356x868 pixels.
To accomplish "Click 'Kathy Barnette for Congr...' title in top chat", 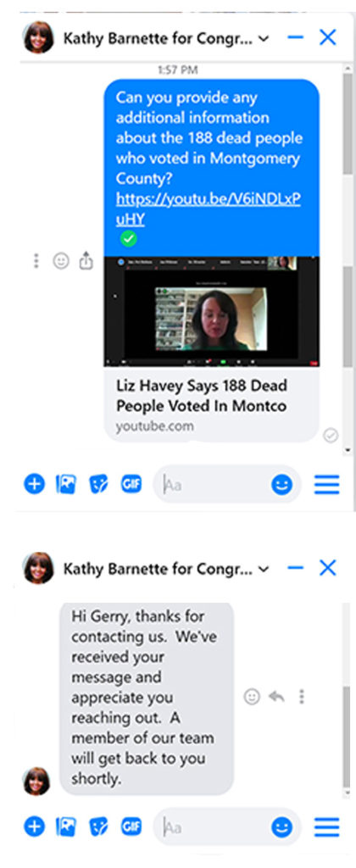I will tap(159, 38).
